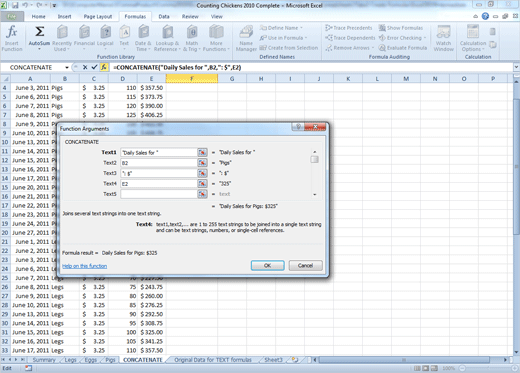Click Remove Arrows
The width and height of the screenshot is (520, 373).
pos(348,48)
